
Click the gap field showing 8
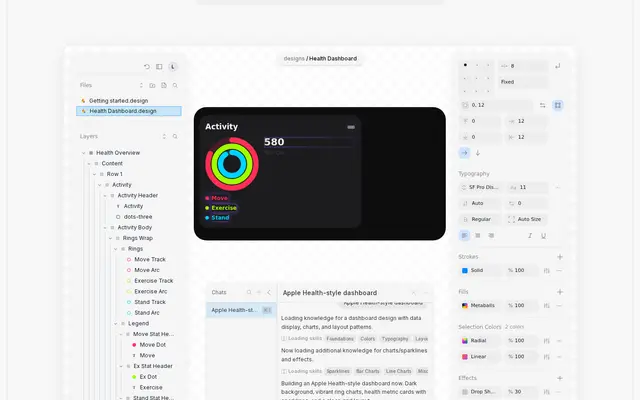coord(523,66)
